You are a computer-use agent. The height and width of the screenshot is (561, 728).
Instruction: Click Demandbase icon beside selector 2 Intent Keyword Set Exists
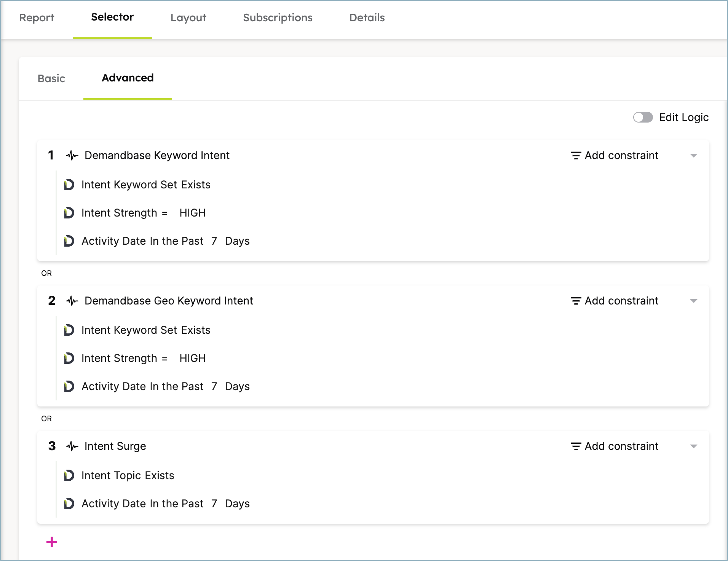(69, 330)
